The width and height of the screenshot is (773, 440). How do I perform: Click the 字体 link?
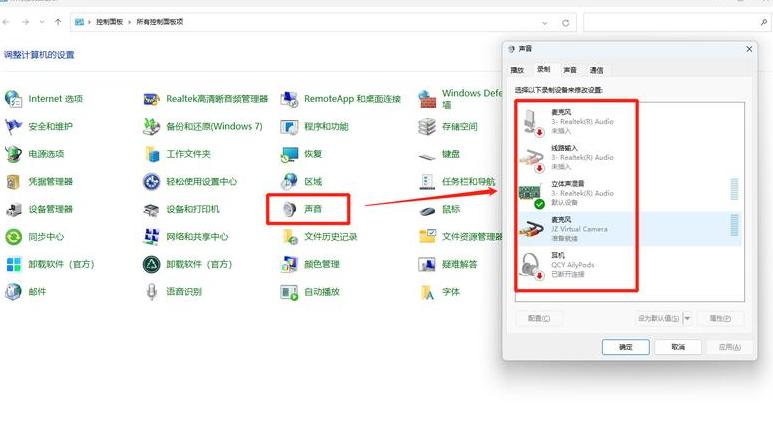click(451, 292)
